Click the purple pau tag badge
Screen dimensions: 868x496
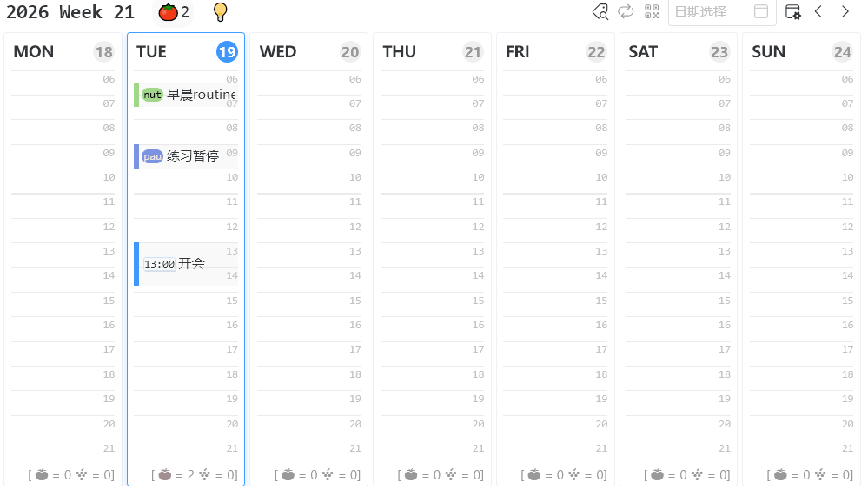coord(152,156)
